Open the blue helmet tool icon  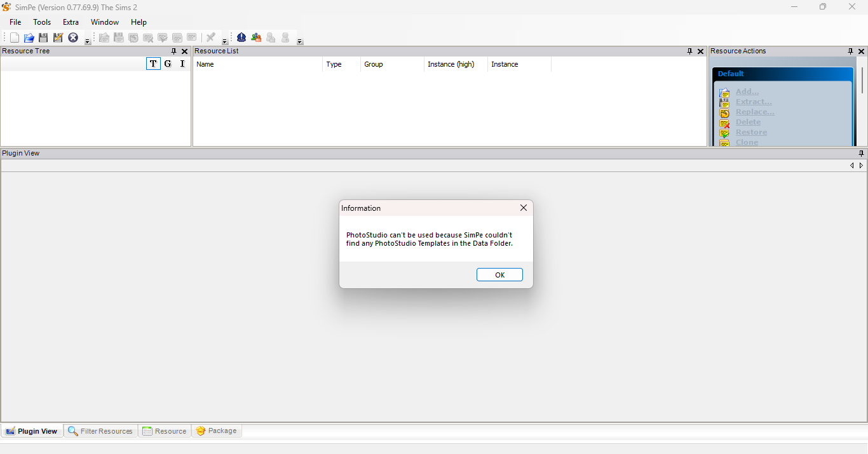click(241, 38)
